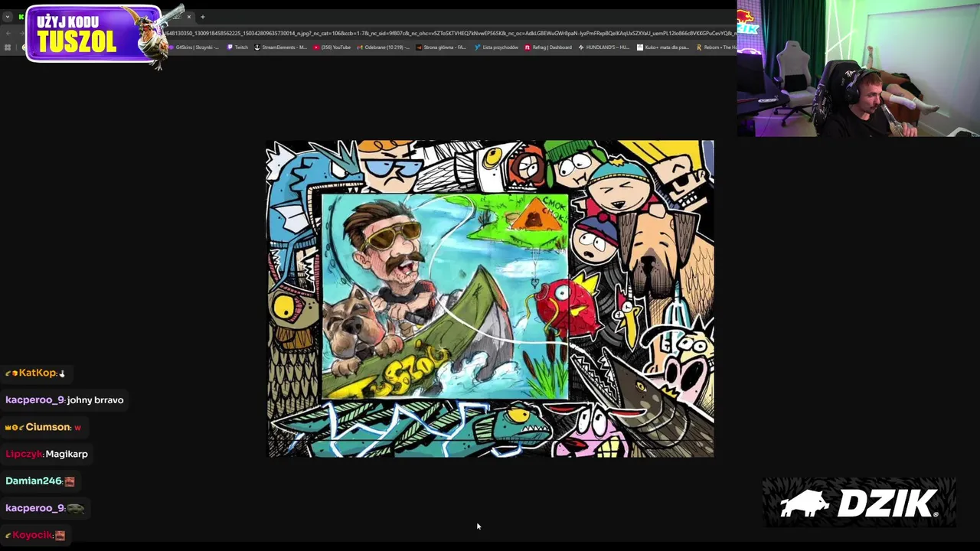Open the Twitch bookmark

tap(237, 47)
